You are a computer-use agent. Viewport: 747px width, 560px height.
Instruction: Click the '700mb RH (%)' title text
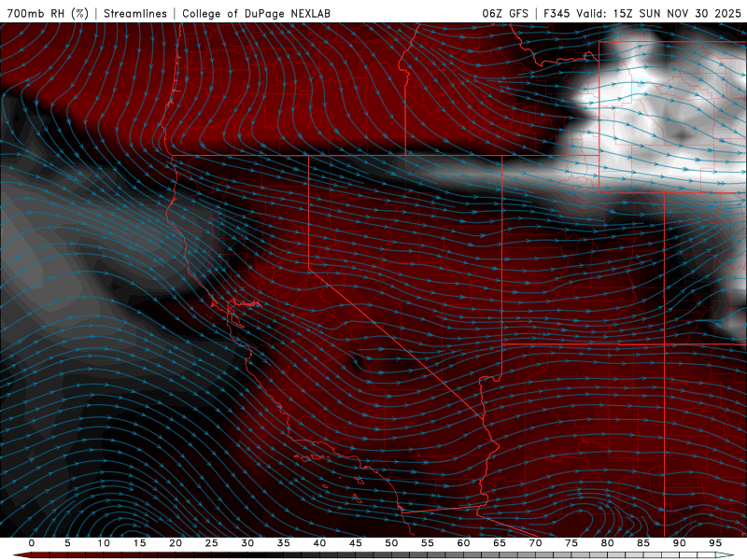48,13
